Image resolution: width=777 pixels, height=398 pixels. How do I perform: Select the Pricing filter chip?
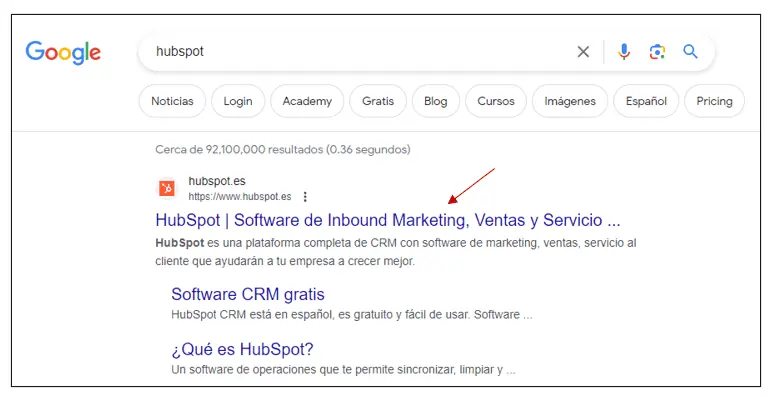point(714,101)
